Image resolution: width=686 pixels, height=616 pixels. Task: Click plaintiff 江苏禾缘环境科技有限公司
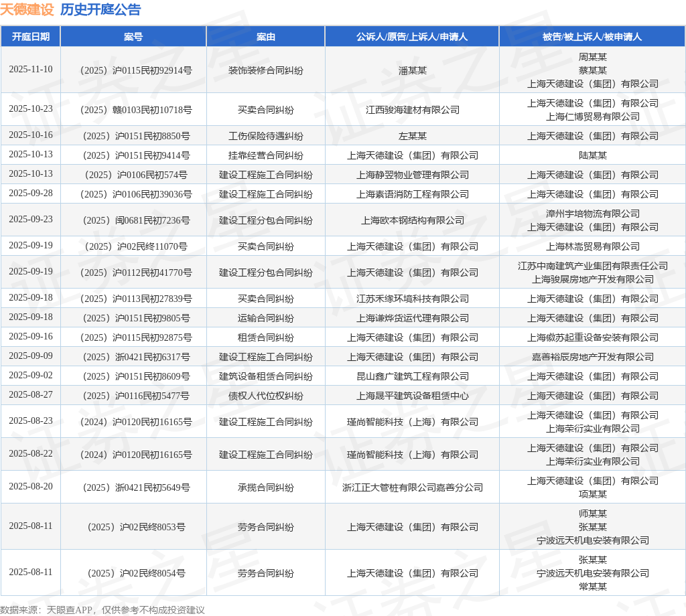click(x=412, y=299)
